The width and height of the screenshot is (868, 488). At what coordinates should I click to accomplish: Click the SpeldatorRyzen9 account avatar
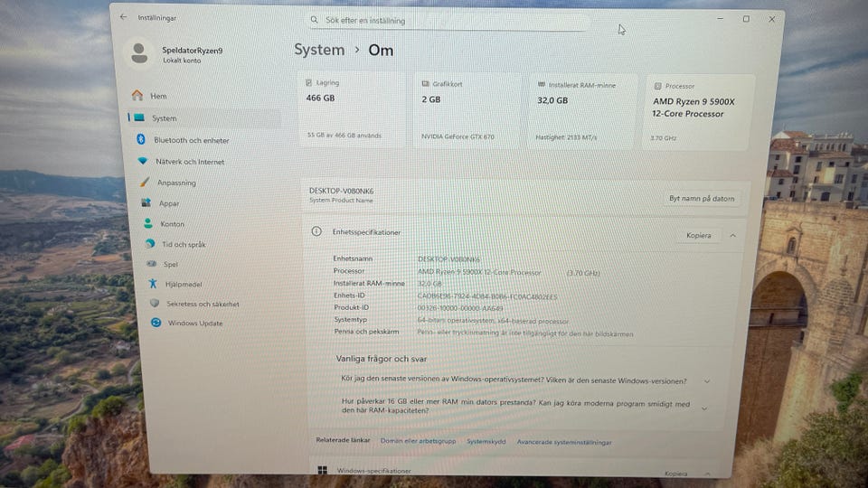point(139,53)
